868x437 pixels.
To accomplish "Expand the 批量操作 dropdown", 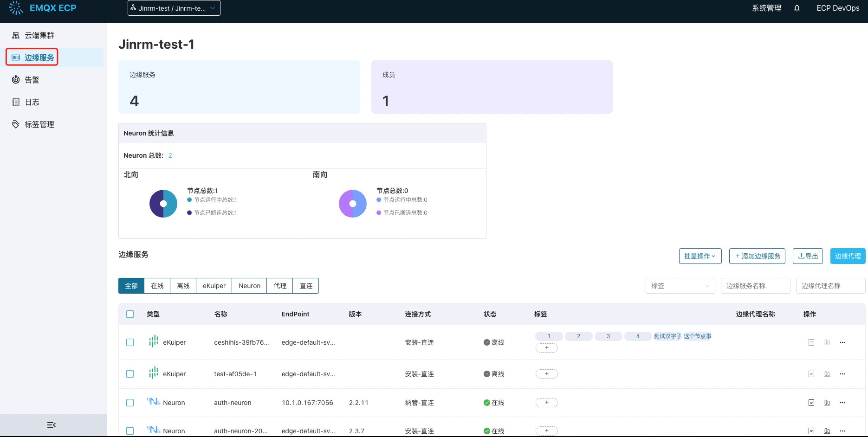I will [700, 256].
